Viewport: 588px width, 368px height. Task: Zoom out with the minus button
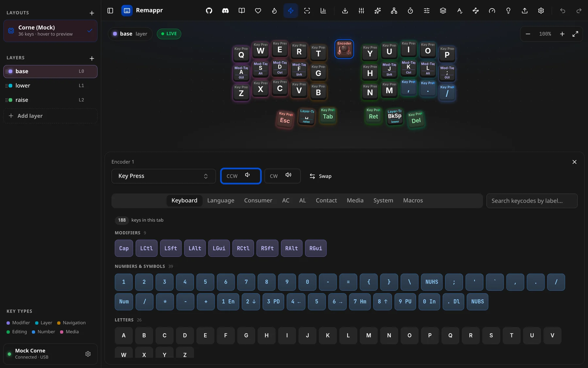coord(528,34)
